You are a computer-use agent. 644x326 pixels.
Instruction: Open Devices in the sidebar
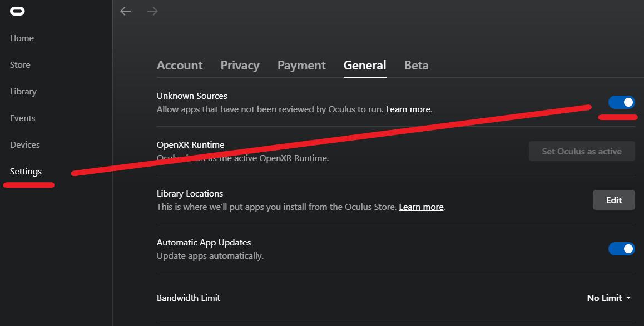point(25,145)
